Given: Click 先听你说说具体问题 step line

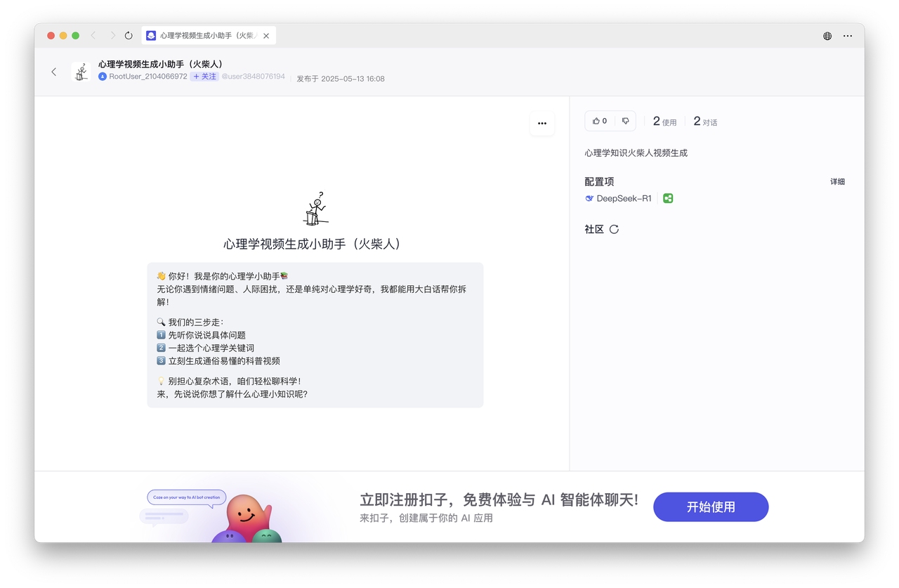Looking at the screenshot, I should [x=201, y=335].
